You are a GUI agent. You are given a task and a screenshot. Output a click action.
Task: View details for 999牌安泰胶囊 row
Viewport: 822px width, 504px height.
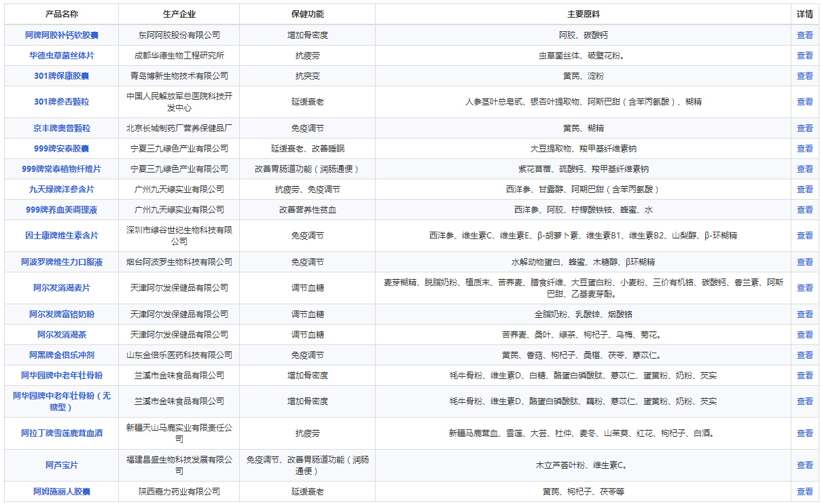click(x=804, y=149)
